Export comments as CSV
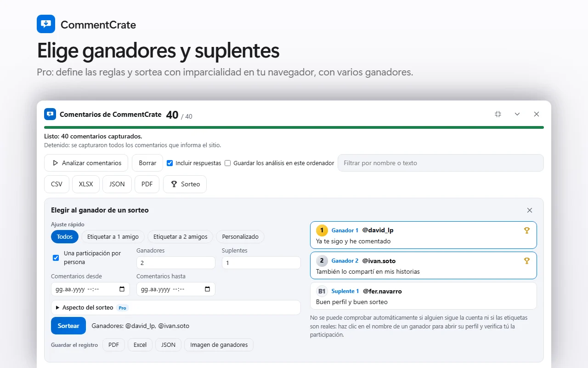This screenshot has width=588, height=368. click(x=57, y=184)
